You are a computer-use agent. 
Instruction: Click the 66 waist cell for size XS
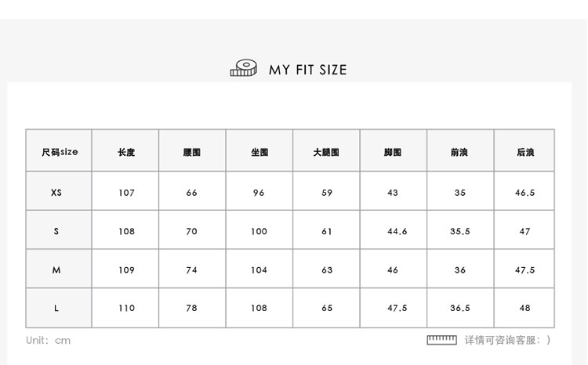pos(192,193)
